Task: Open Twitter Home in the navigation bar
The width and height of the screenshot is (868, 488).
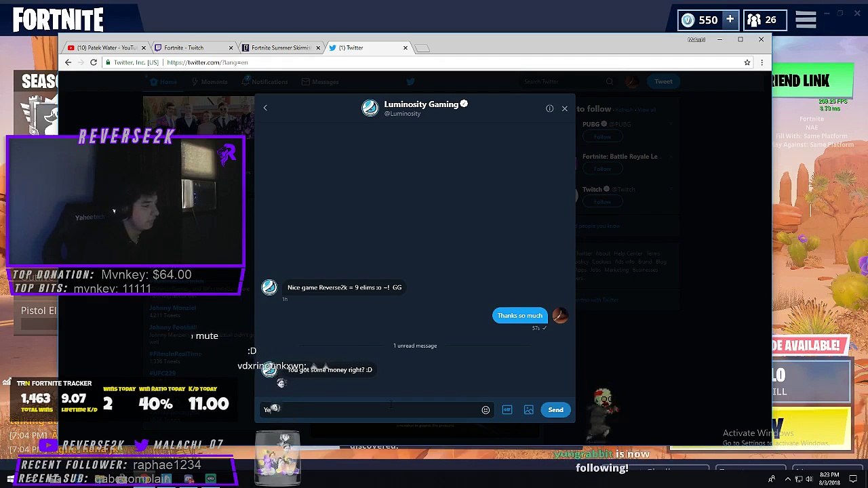Action: [163, 82]
